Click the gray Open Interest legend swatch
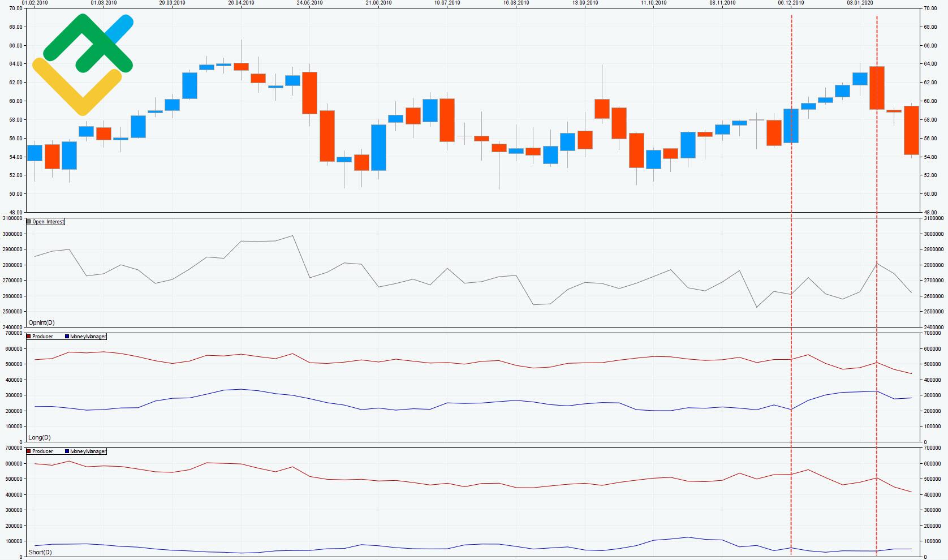This screenshot has width=948, height=560. point(29,222)
